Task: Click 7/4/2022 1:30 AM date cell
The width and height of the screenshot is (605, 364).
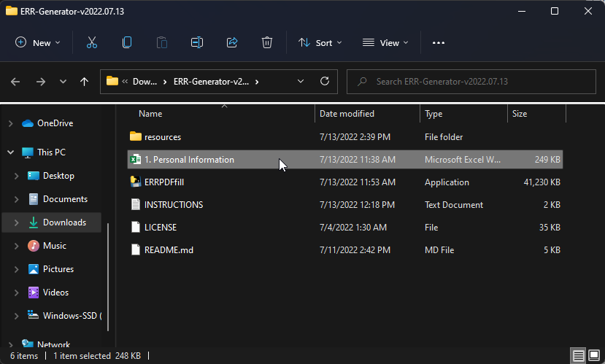Action: click(353, 228)
